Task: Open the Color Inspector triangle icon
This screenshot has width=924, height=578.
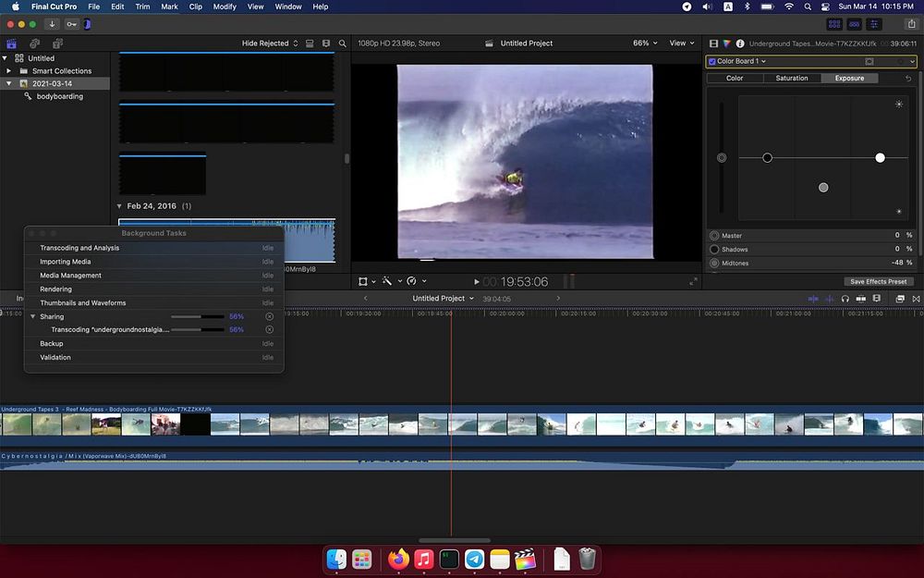Action: [726, 43]
